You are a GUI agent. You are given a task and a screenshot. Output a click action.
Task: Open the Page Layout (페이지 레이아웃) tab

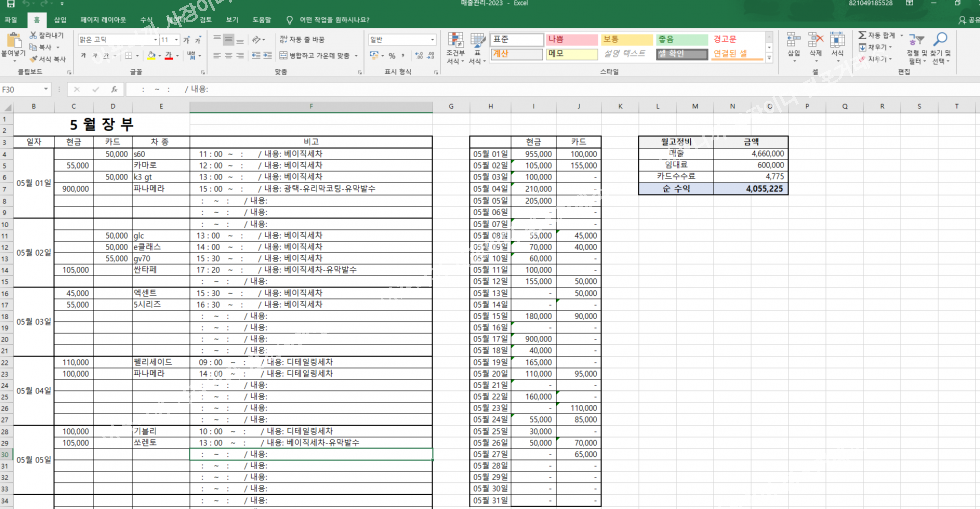pyautogui.click(x=104, y=19)
